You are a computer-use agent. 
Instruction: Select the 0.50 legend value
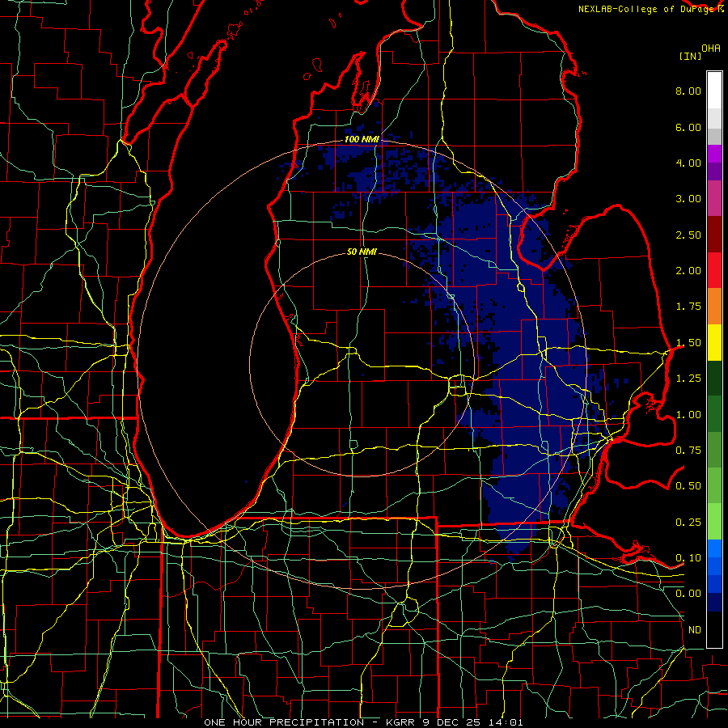[688, 486]
